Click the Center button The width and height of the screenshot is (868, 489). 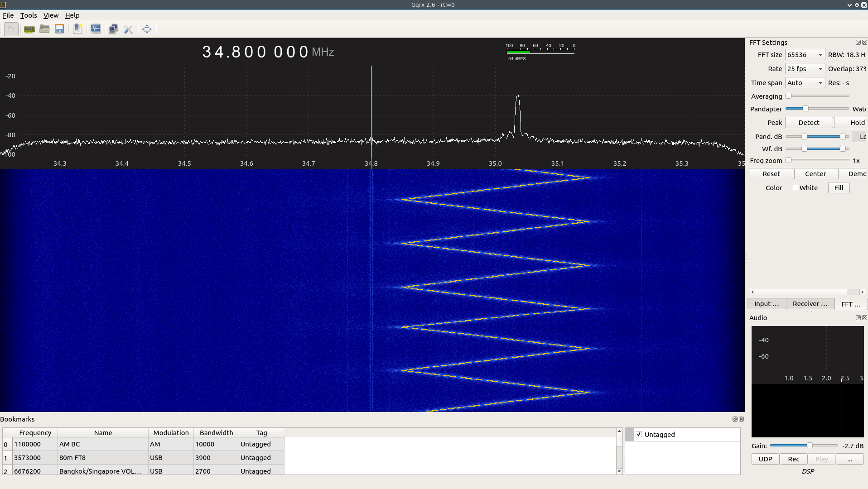(x=815, y=174)
